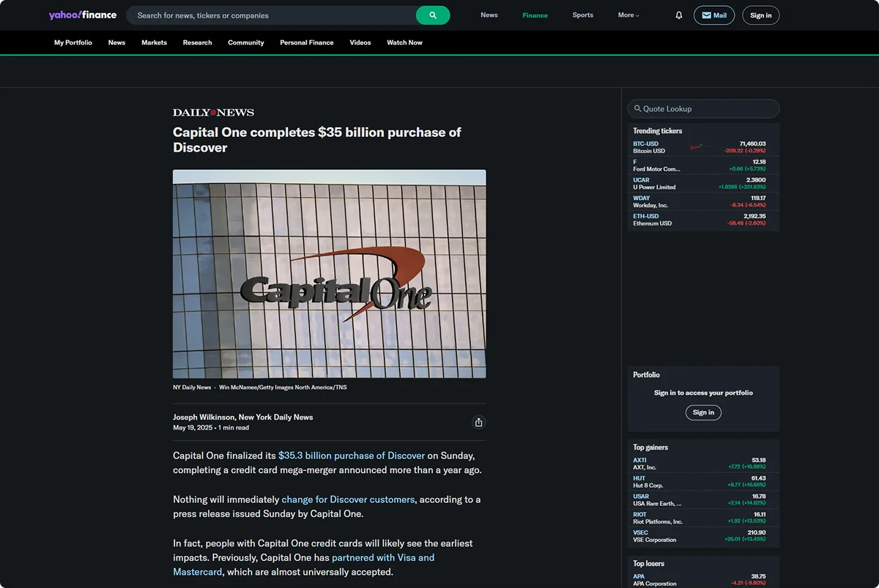
Task: Click the yahoo!finance logo
Action: [82, 15]
